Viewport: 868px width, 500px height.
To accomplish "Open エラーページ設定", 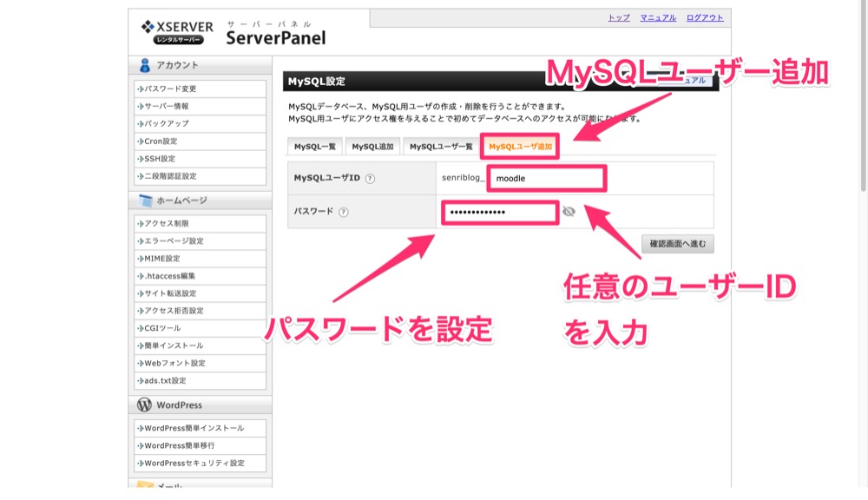I will tap(200, 240).
